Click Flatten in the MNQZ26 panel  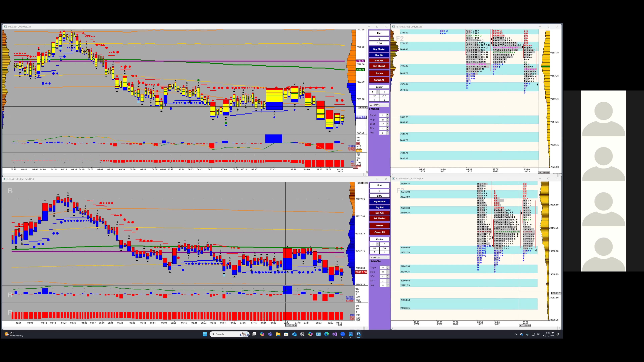click(379, 226)
